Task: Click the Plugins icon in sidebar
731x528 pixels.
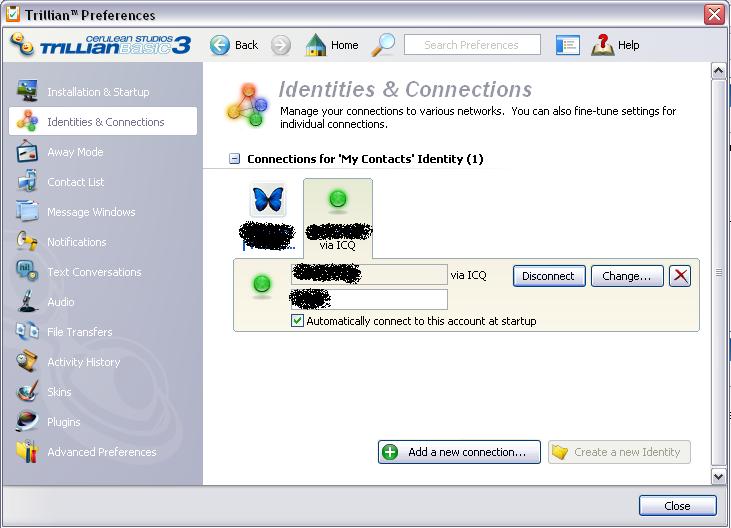Action: click(27, 421)
